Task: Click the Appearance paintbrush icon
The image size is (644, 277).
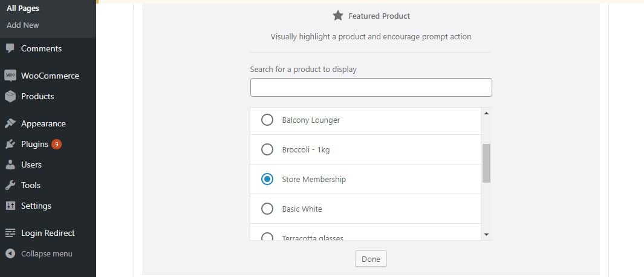Action: tap(10, 123)
